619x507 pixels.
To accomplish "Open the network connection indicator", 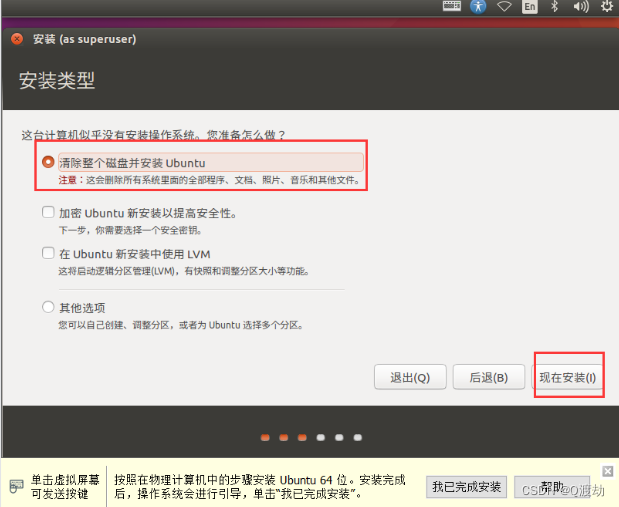I will [x=504, y=6].
